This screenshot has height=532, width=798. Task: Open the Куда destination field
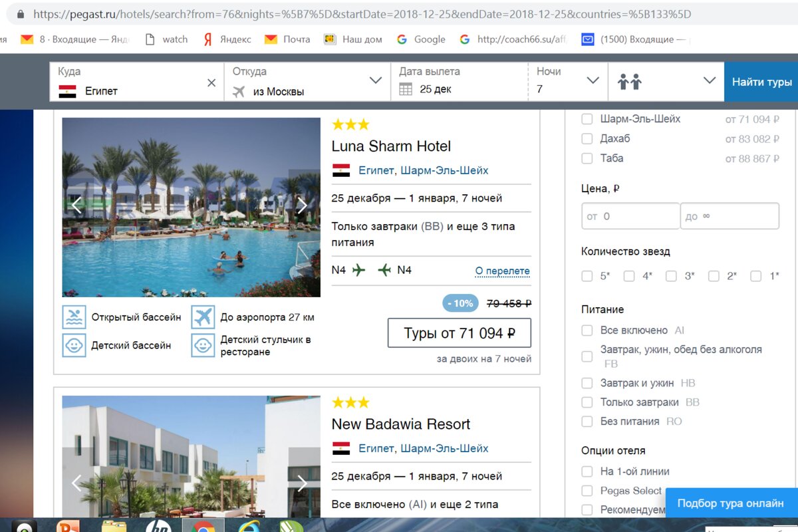click(136, 82)
